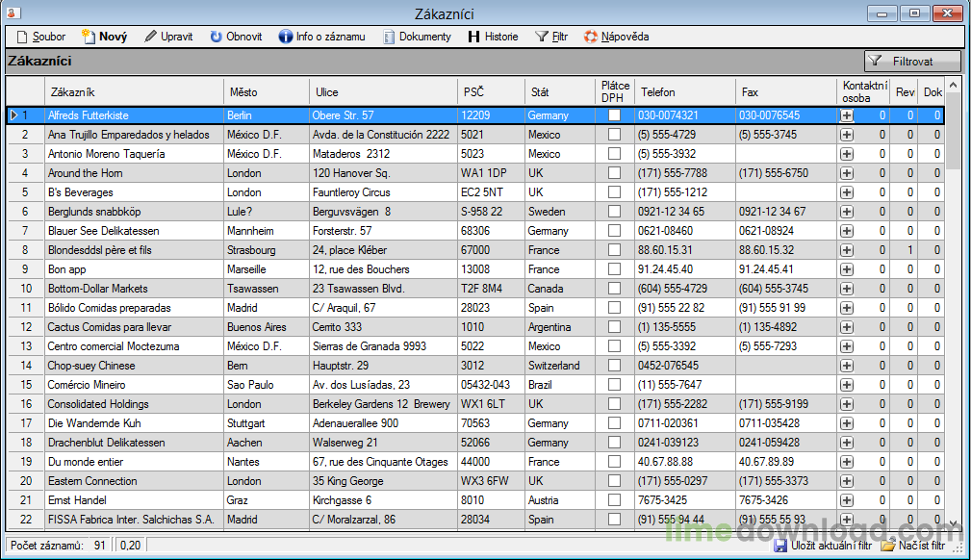Expand contact persons for Drachenblut Delikatessen
Viewport: 971px width, 560px height.
(x=847, y=443)
